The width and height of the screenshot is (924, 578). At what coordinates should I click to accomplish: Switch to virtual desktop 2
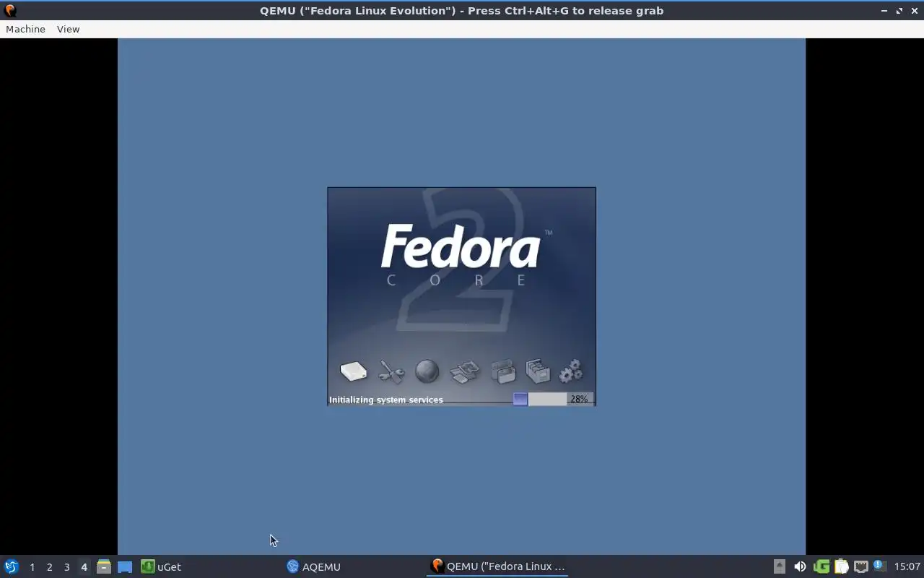[49, 567]
